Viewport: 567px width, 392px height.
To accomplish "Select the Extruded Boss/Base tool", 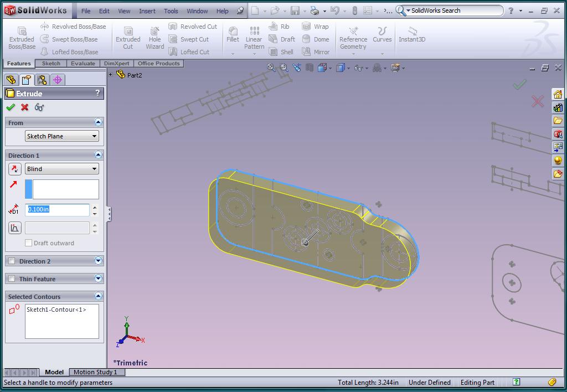I will (x=22, y=38).
